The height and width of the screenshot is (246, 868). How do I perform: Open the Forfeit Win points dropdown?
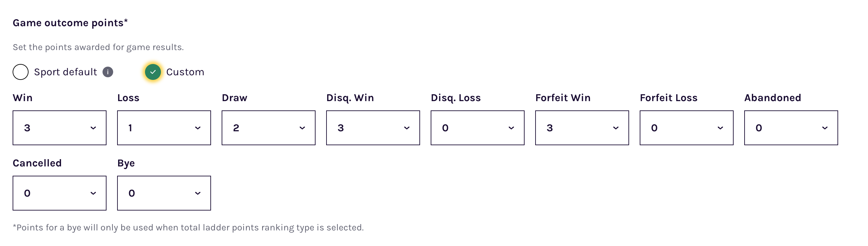coord(582,128)
